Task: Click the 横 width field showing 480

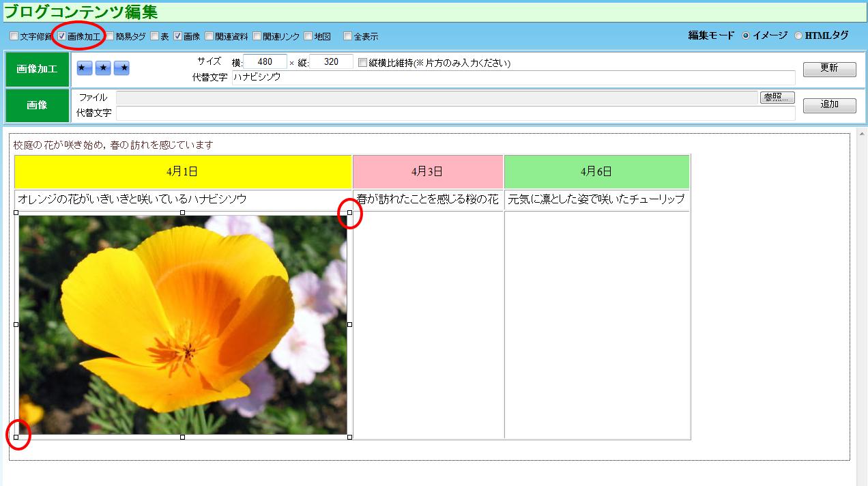Action: point(265,62)
